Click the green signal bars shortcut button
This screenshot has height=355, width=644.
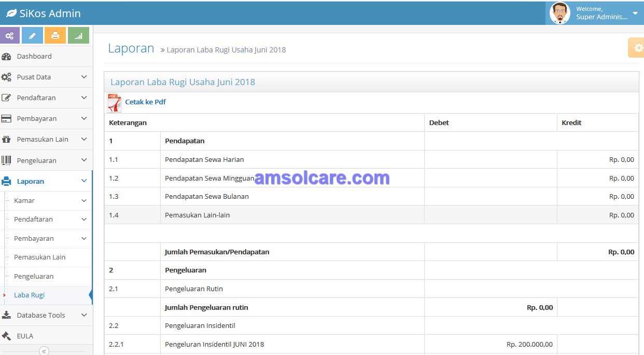[x=78, y=36]
